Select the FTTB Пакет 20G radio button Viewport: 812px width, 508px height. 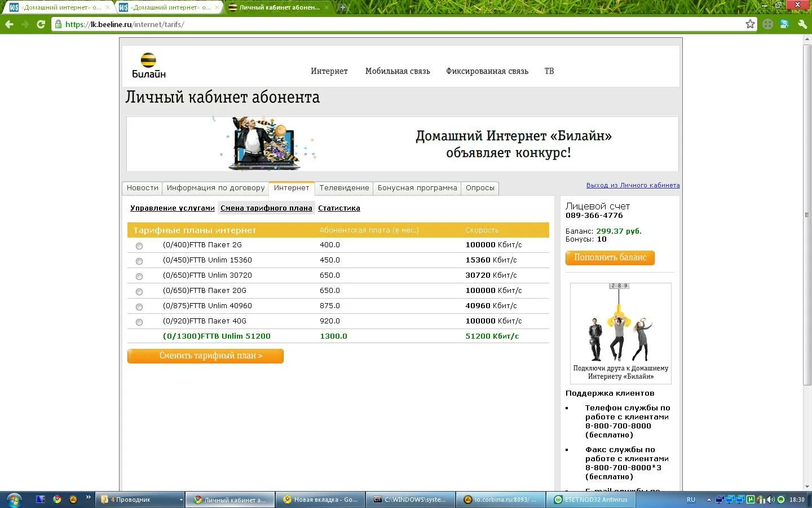[x=139, y=292]
